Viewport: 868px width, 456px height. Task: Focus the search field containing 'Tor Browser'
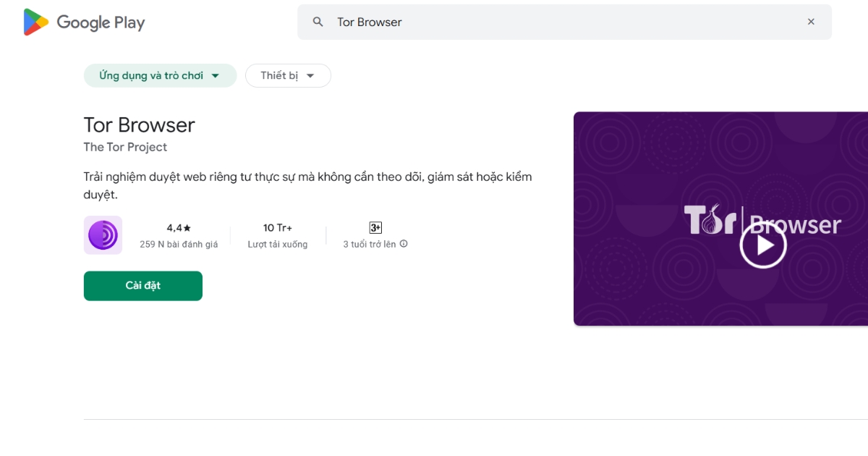point(564,22)
